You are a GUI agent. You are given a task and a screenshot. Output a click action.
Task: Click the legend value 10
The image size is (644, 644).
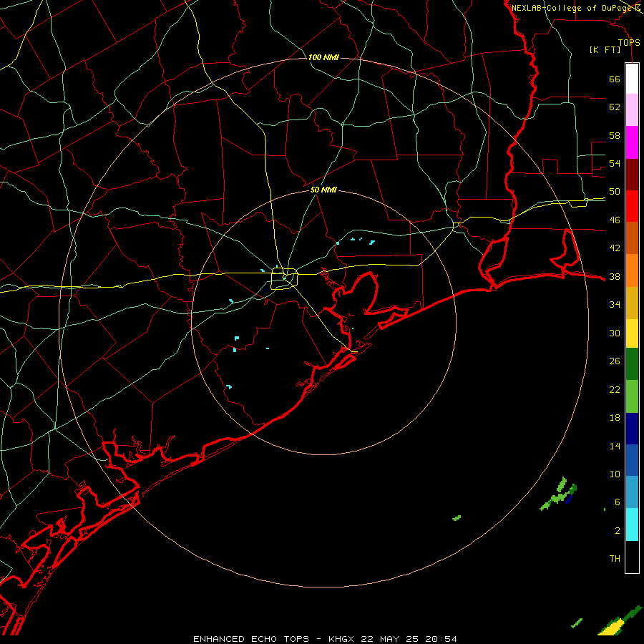(615, 474)
